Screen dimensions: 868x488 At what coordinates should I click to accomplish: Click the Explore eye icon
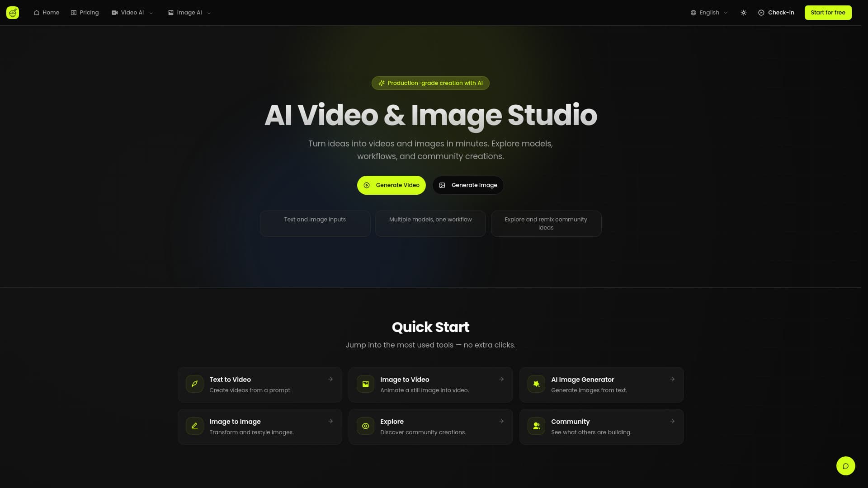[365, 426]
